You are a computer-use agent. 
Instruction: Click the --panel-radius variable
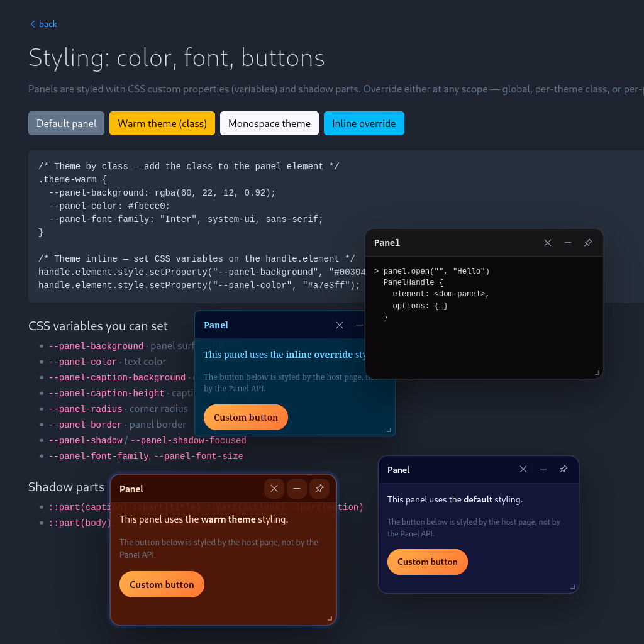click(x=86, y=409)
